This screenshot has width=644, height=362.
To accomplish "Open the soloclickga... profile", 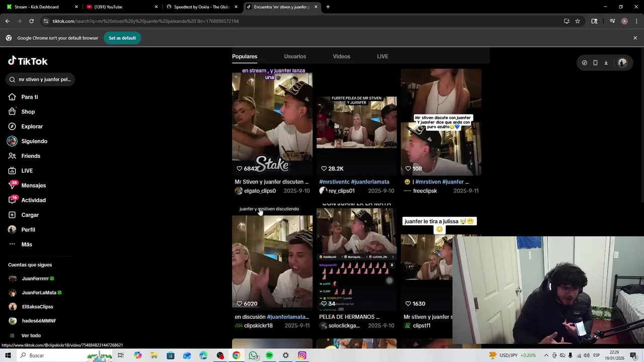I will click(x=340, y=326).
